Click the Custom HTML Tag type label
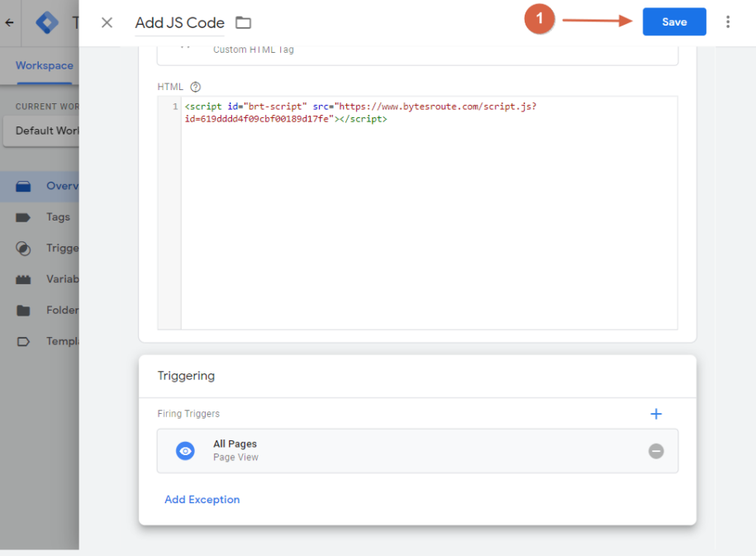This screenshot has height=556, width=756. (x=254, y=50)
